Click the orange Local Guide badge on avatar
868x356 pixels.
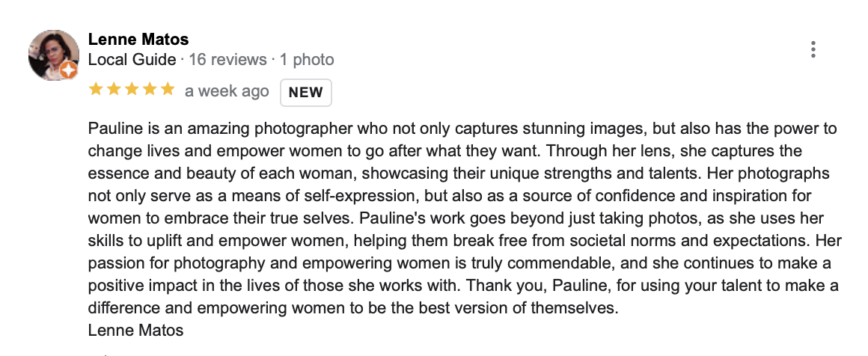coord(67,71)
